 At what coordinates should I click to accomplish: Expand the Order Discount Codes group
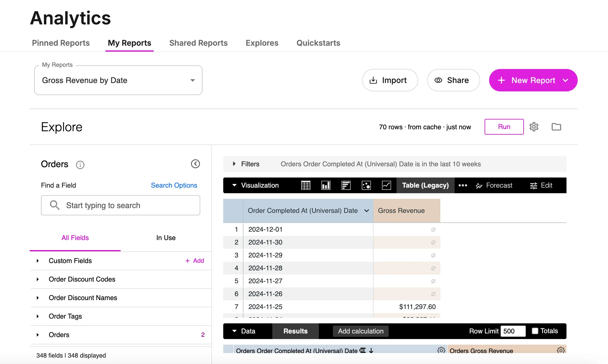pyautogui.click(x=38, y=279)
